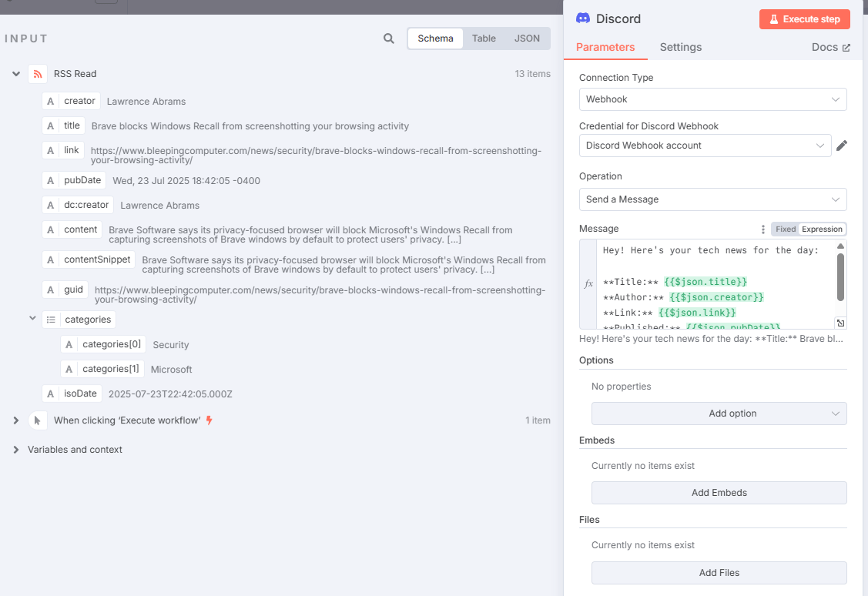Image resolution: width=868 pixels, height=596 pixels.
Task: Click the Execute step button
Action: click(804, 18)
